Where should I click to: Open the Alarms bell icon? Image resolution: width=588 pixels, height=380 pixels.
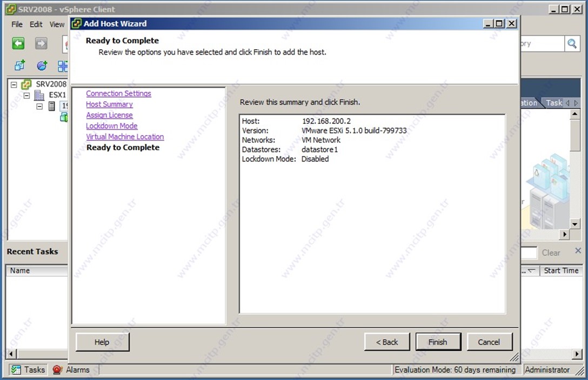click(57, 370)
